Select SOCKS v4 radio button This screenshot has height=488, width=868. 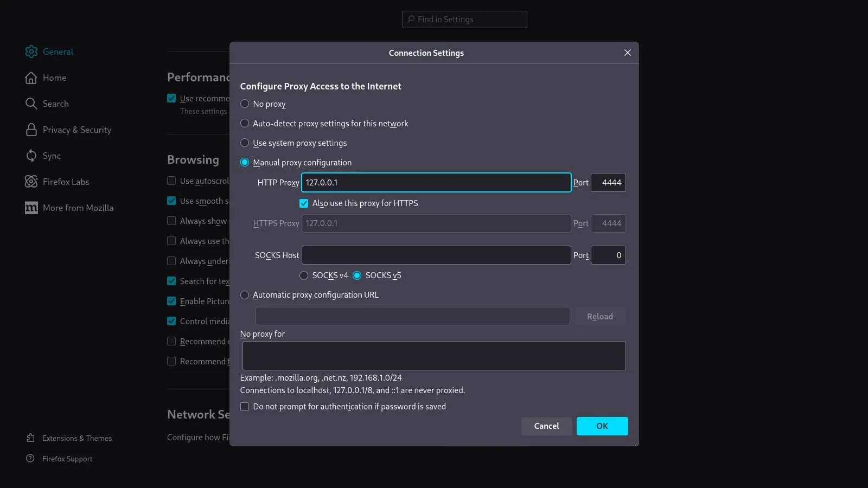point(304,275)
